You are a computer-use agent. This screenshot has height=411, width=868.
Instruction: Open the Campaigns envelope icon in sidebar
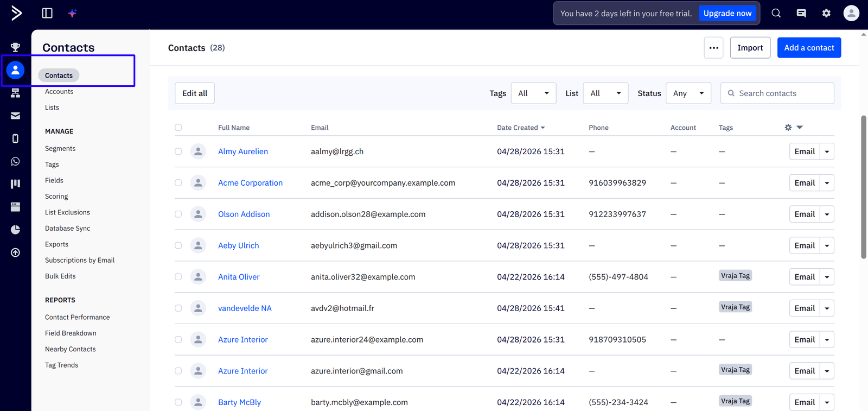(x=15, y=116)
